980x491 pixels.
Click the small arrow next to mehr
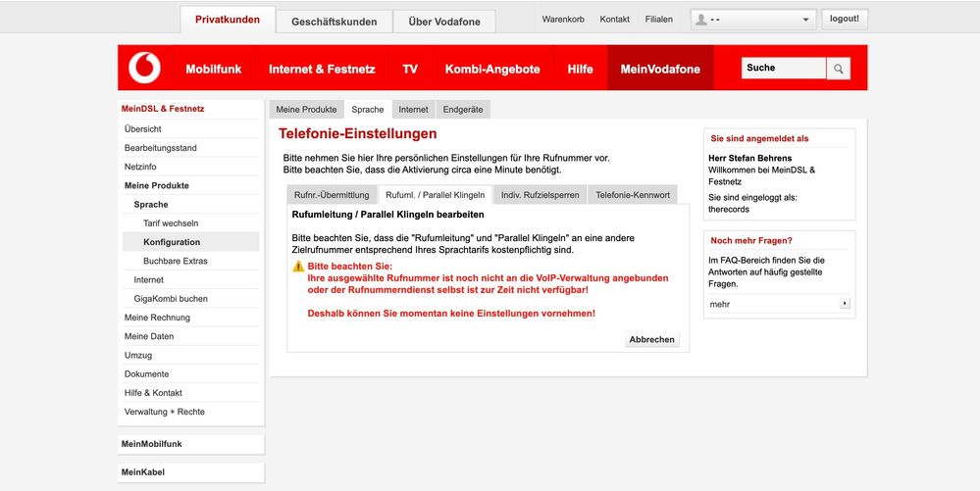tap(845, 304)
